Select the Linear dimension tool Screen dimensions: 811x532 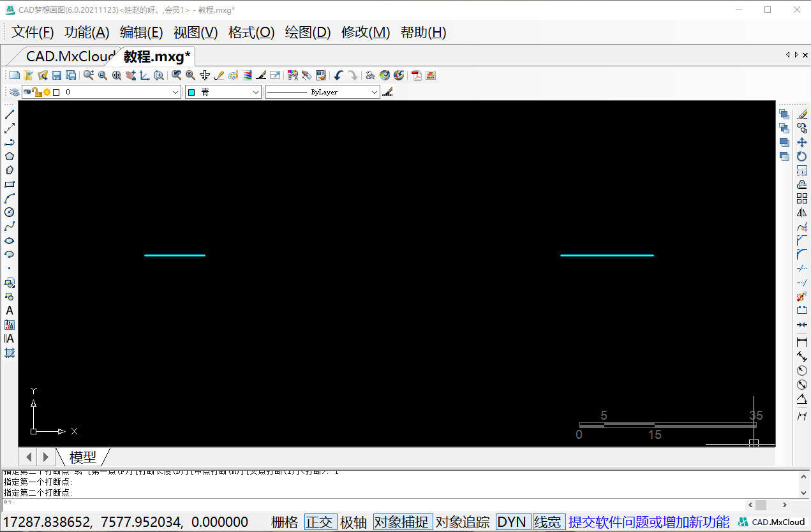(802, 343)
